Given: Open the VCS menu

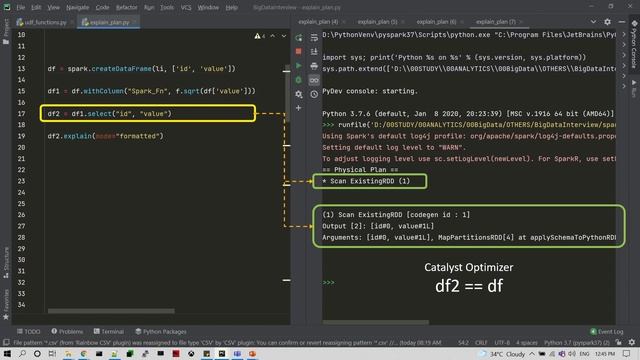Looking at the screenshot, I should point(186,7).
